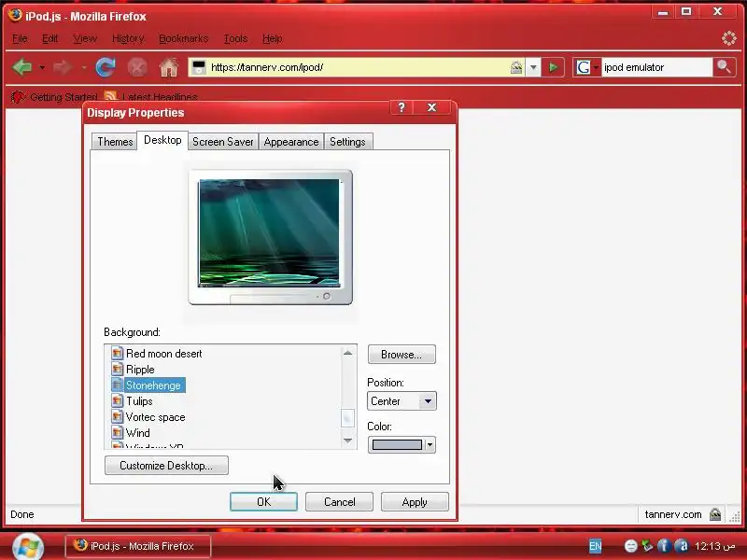Click the first round tray icon
The width and height of the screenshot is (747, 560).
coord(631,546)
